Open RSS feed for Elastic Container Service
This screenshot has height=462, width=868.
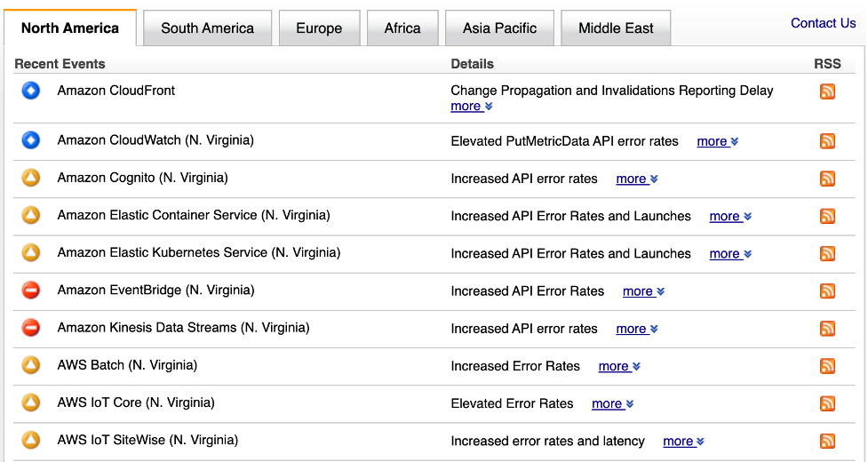[827, 216]
